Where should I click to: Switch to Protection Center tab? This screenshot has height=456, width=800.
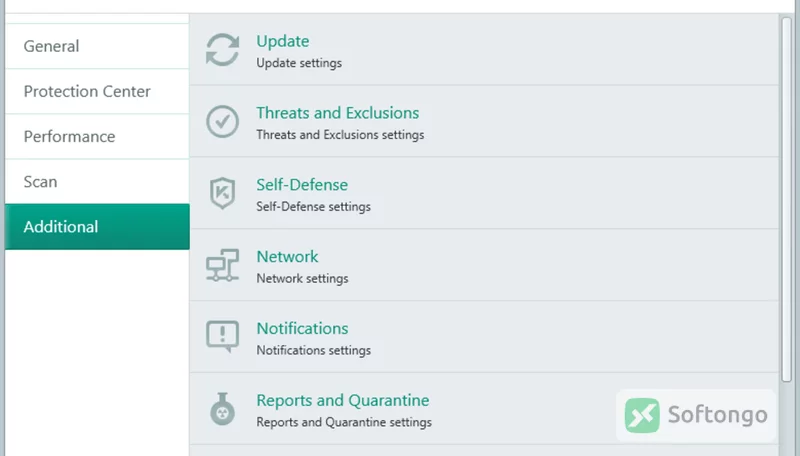(x=97, y=91)
